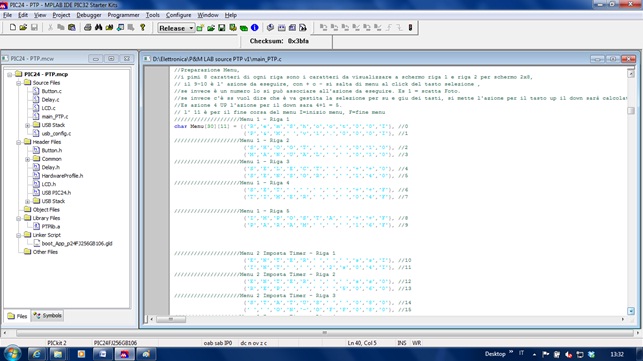
Task: Show build info with blue info icon
Action: (255, 27)
